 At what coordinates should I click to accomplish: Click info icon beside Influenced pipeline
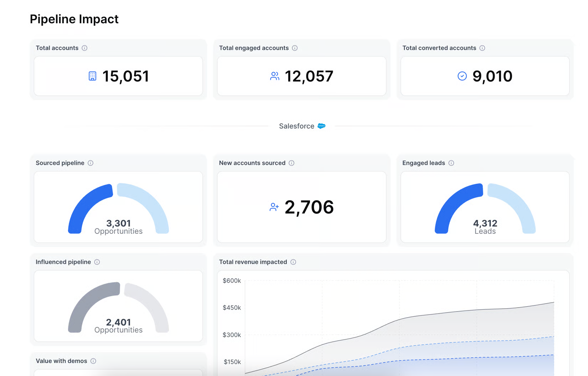click(97, 262)
